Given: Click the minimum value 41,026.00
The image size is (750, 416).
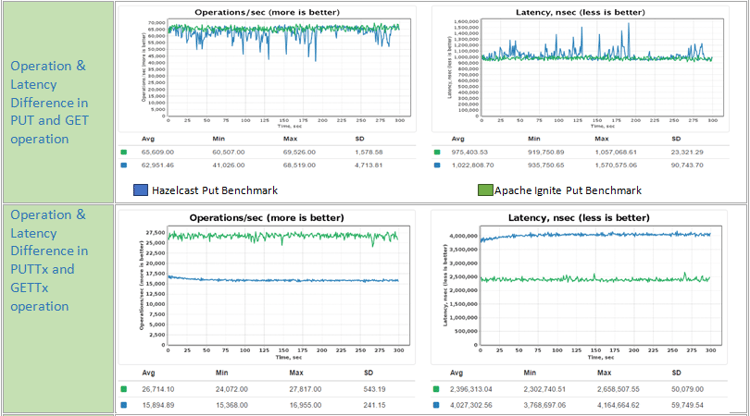Looking at the screenshot, I should pyautogui.click(x=229, y=165).
